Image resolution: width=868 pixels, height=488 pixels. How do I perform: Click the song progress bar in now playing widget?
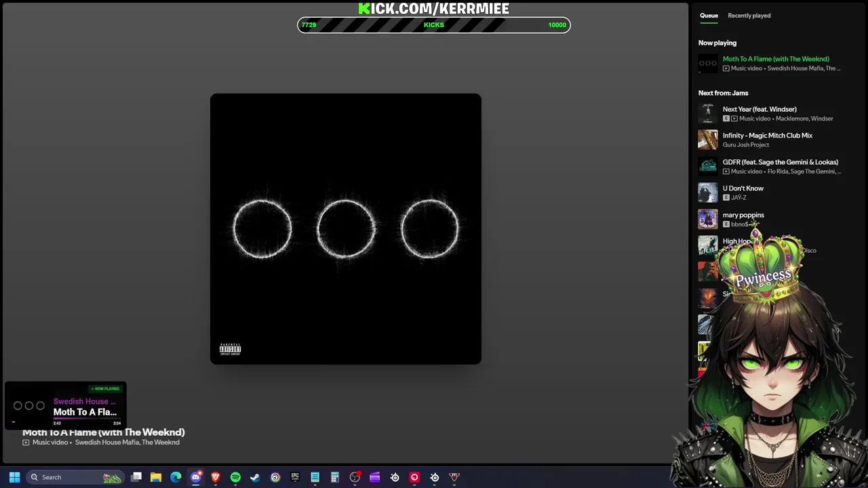pyautogui.click(x=87, y=420)
